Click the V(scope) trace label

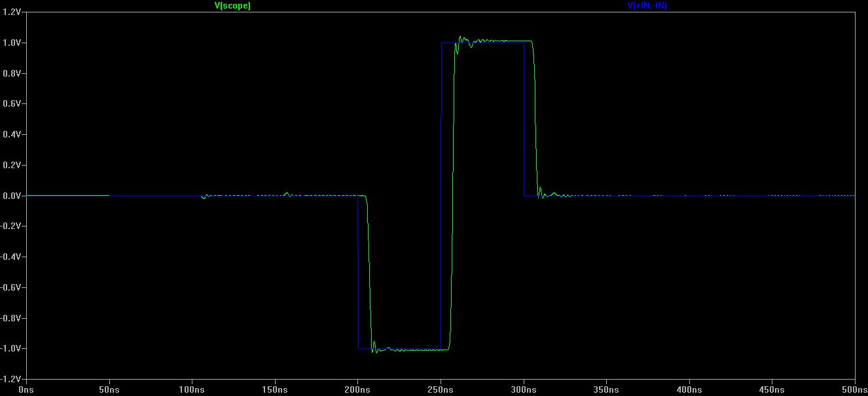[232, 5]
